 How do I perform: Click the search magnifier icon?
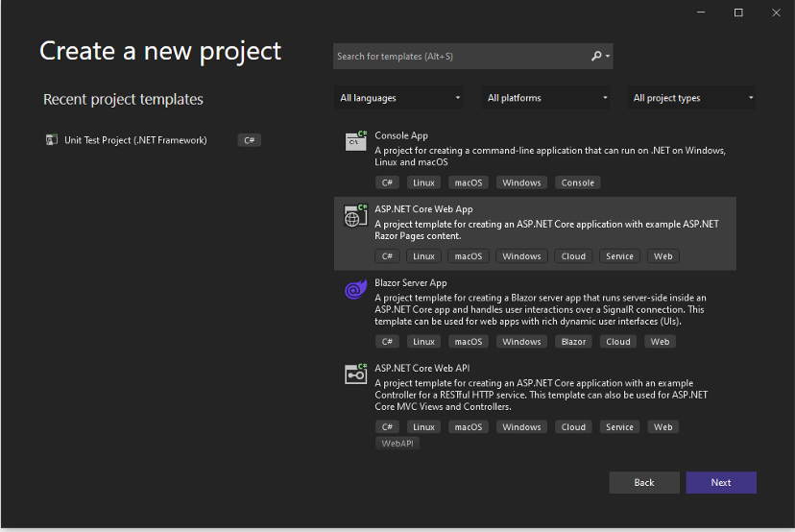point(596,56)
